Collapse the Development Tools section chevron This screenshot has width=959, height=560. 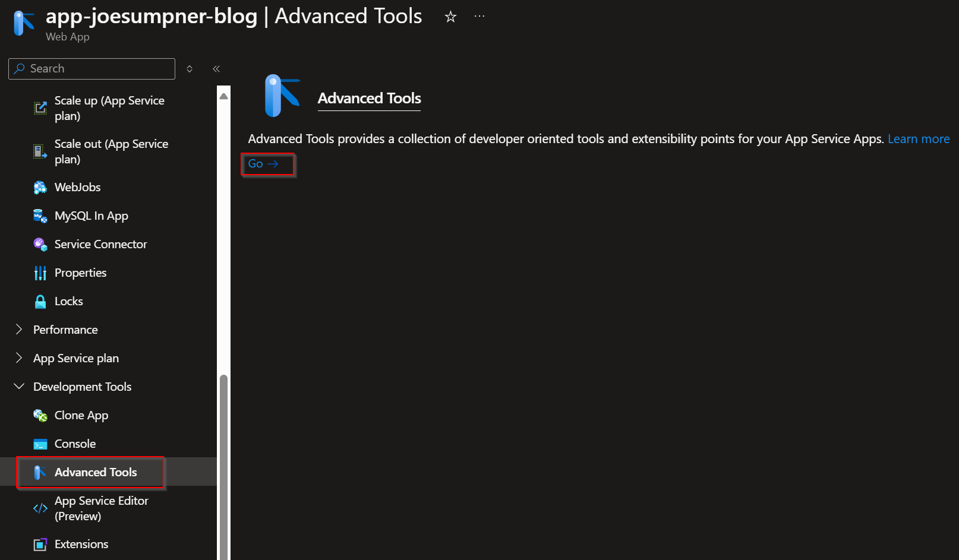19,387
